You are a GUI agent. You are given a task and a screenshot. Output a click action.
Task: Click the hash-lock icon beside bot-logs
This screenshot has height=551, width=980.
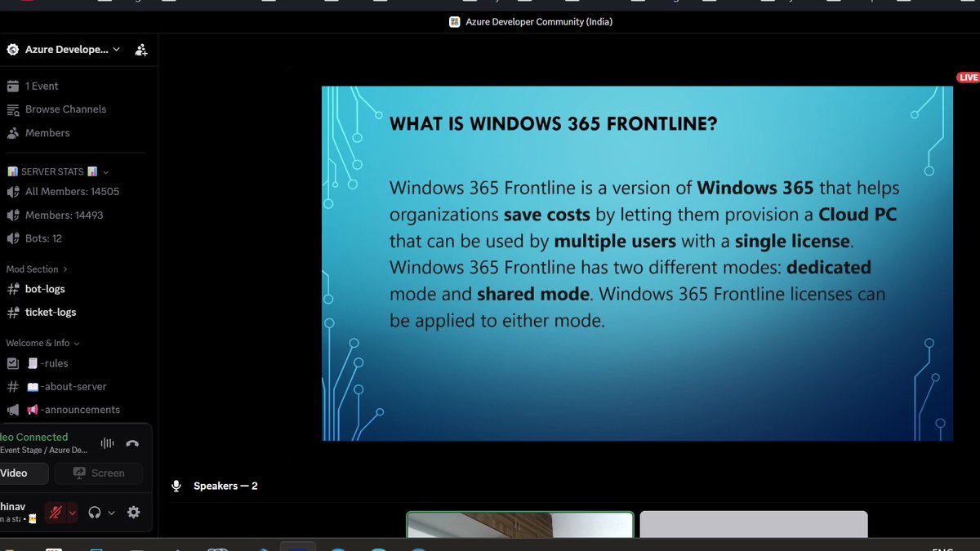pos(12,289)
